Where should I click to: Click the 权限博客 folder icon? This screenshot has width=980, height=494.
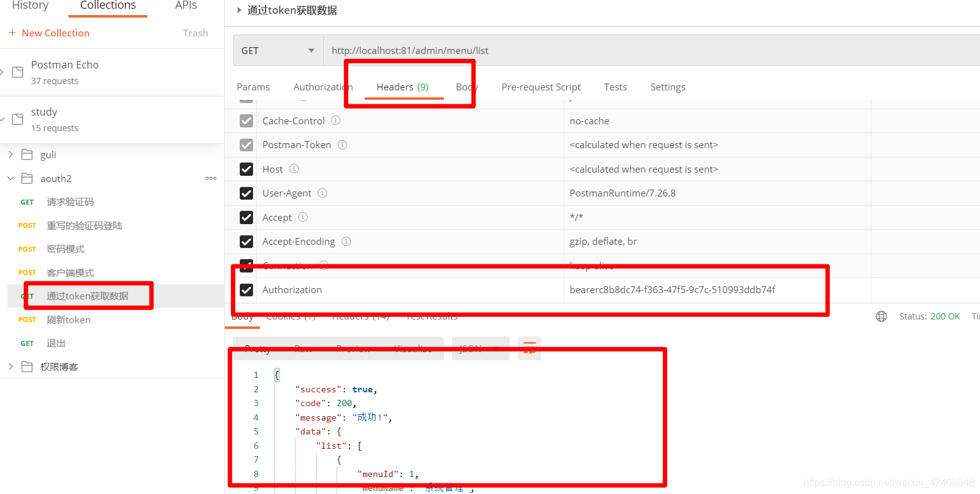(27, 367)
